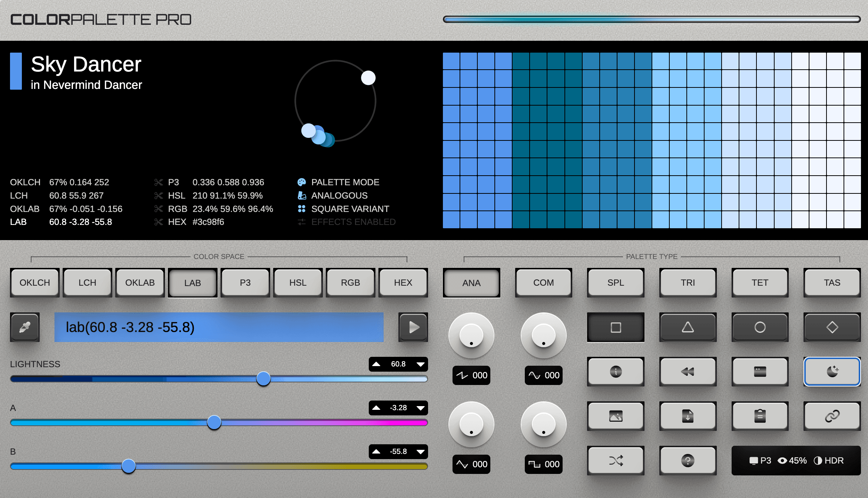
Task: Decrease lightness with the down arrow
Action: 420,364
